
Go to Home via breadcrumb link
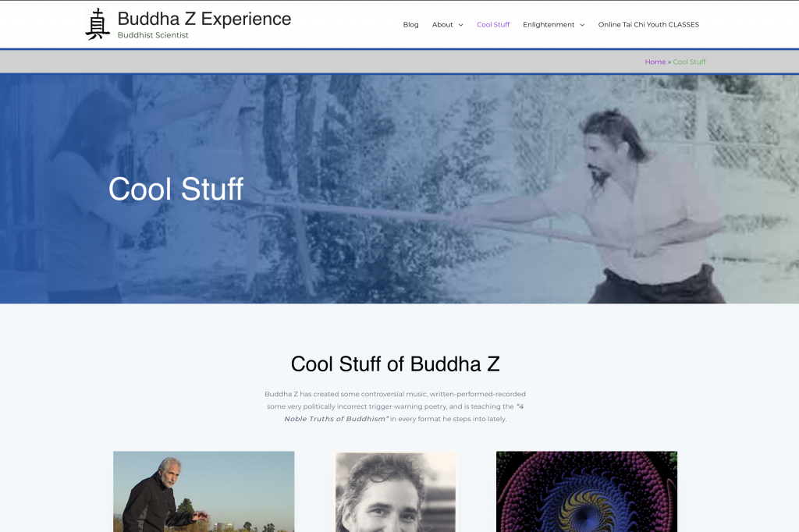pyautogui.click(x=655, y=62)
